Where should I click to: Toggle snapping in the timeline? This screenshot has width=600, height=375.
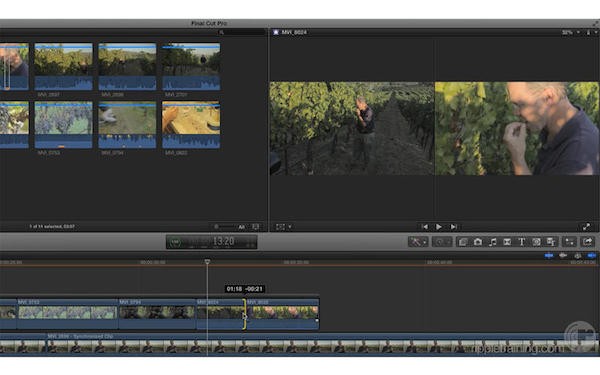(x=592, y=256)
